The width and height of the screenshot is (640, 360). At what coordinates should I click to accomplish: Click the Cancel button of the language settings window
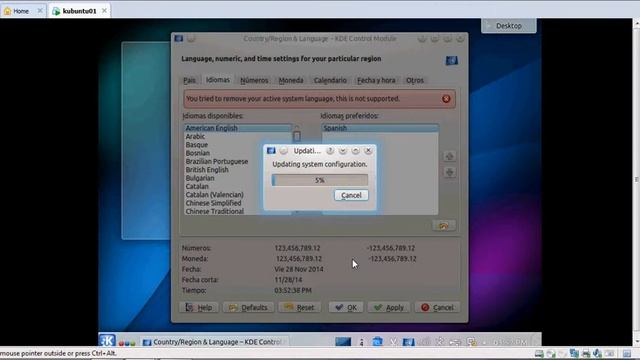[x=437, y=307]
